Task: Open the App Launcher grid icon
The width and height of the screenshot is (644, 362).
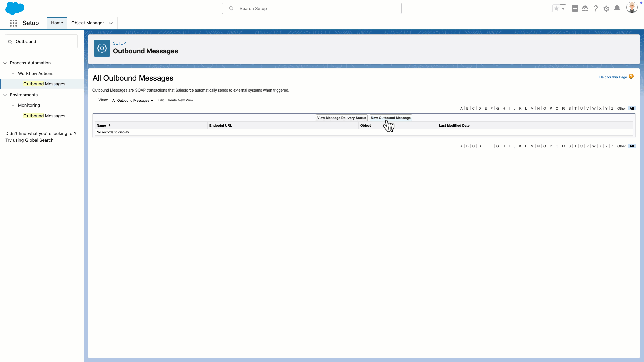Action: coord(13,23)
